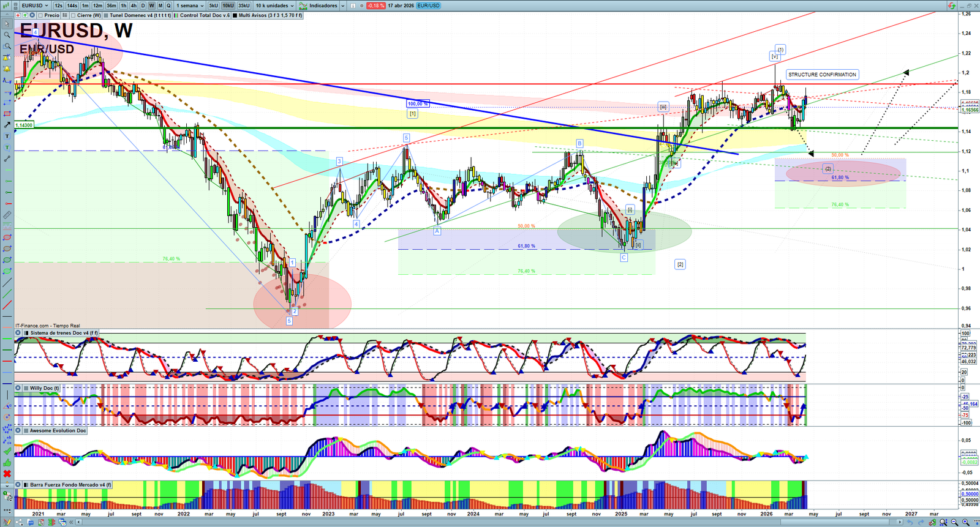Select the red filled rectangle tool
The image size is (980, 527).
click(7, 114)
